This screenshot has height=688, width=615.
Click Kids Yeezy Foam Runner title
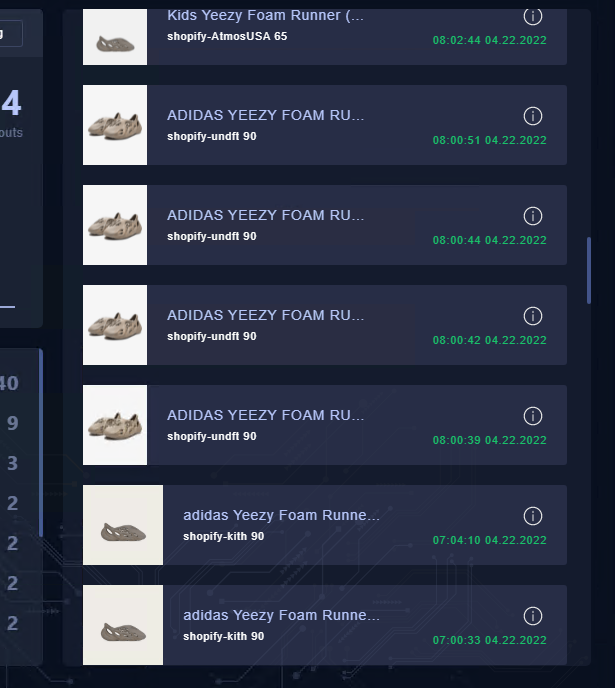coord(265,16)
